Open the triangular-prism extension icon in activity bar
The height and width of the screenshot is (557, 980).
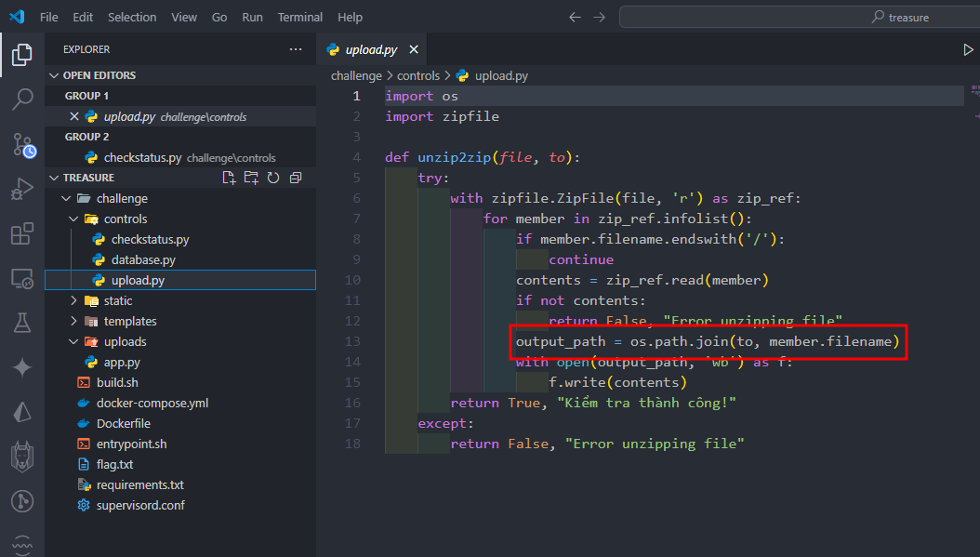point(22,412)
